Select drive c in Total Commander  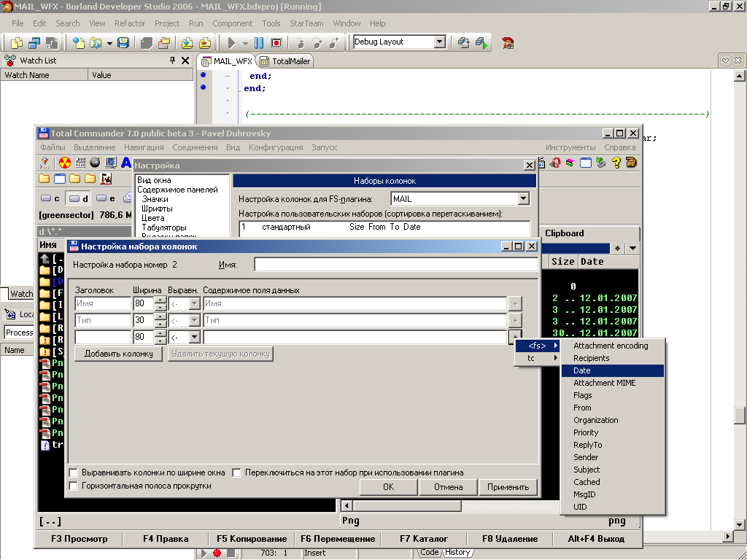tap(50, 198)
